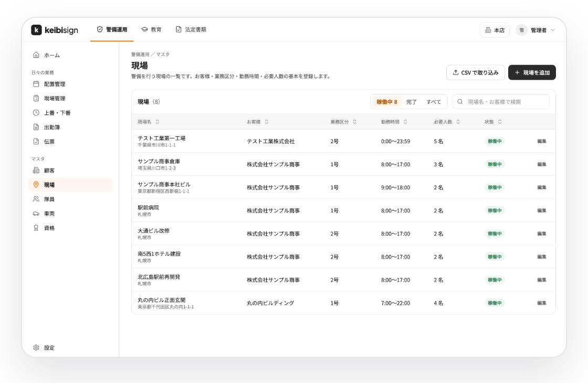Sort by 必要人数 column arrows
This screenshot has width=588, height=383.
pyautogui.click(x=458, y=122)
